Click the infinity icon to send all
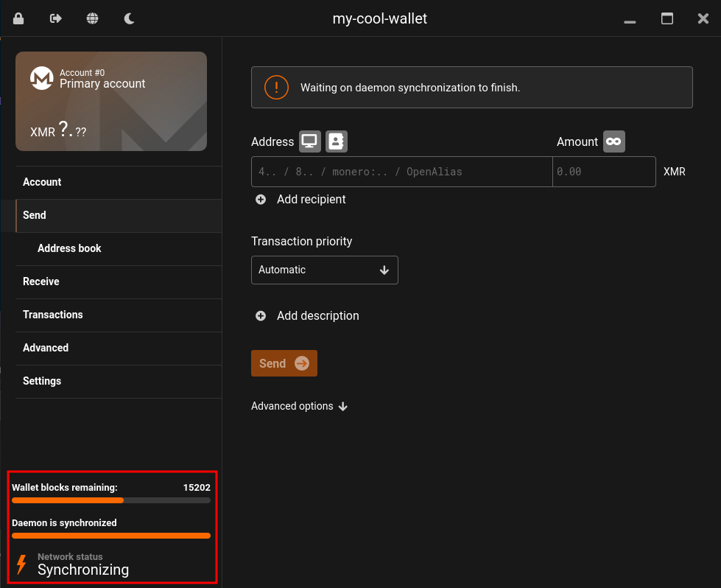 point(614,141)
